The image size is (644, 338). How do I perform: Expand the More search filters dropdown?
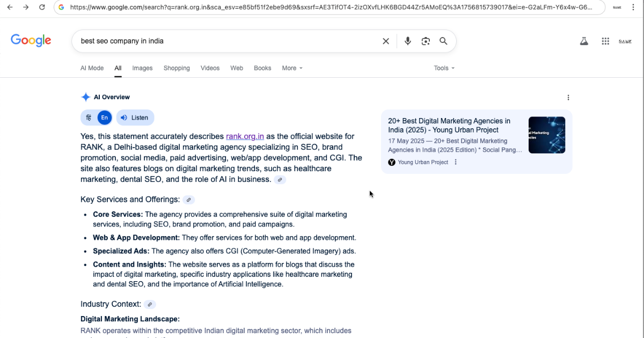click(292, 68)
